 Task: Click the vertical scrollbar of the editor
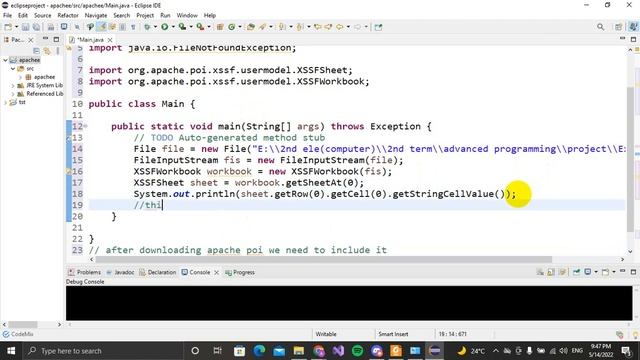(x=631, y=159)
